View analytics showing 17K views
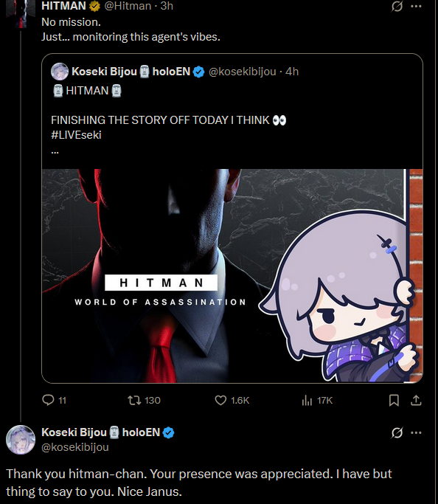The height and width of the screenshot is (504, 438). click(x=307, y=400)
